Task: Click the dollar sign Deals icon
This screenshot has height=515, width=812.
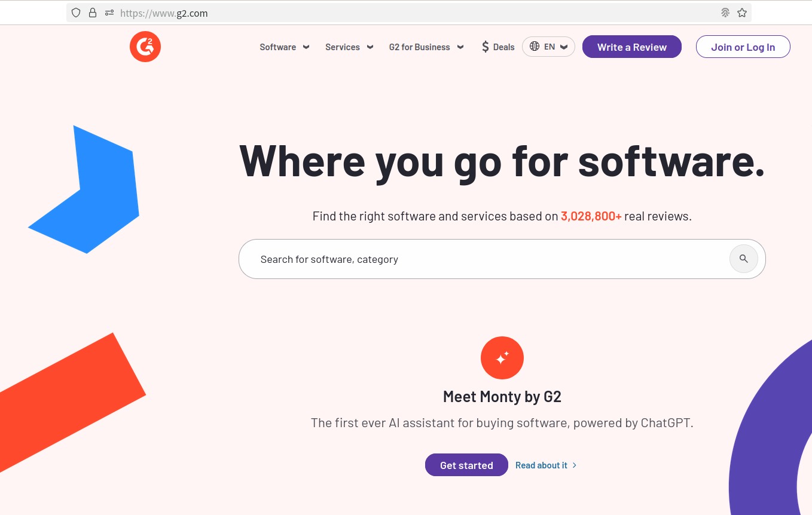Action: coord(485,47)
